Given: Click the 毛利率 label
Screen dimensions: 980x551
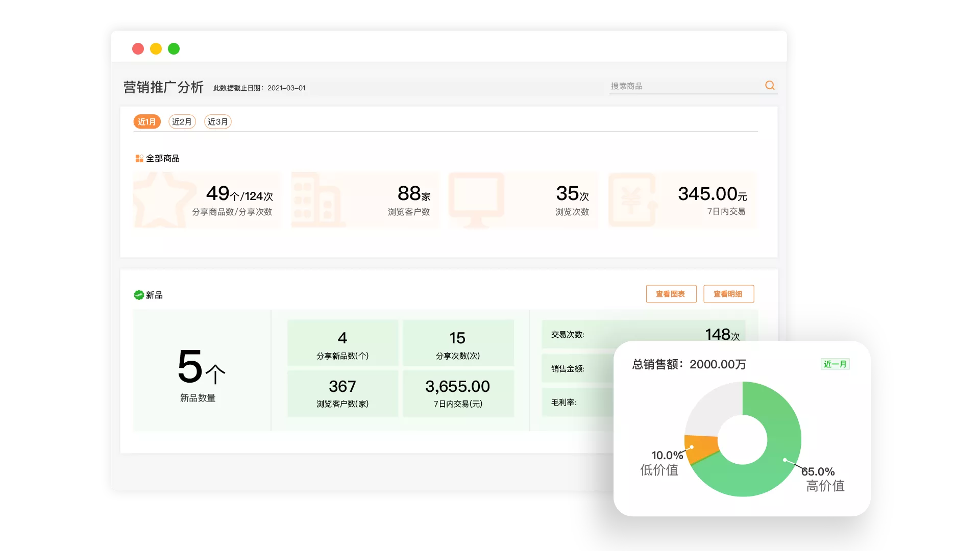Looking at the screenshot, I should (564, 402).
